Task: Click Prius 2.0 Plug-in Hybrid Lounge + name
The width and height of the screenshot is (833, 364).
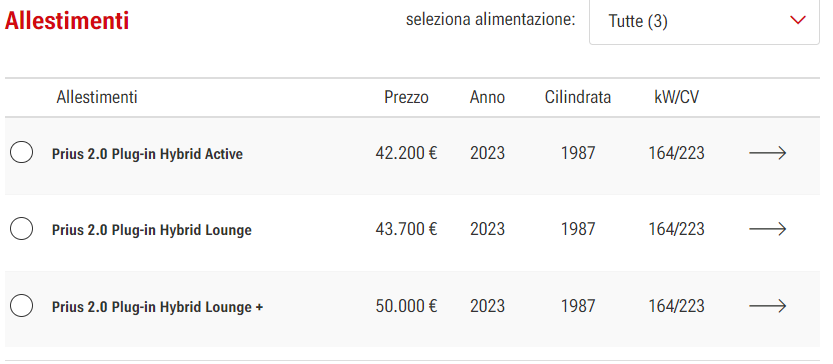Action: click(x=157, y=307)
